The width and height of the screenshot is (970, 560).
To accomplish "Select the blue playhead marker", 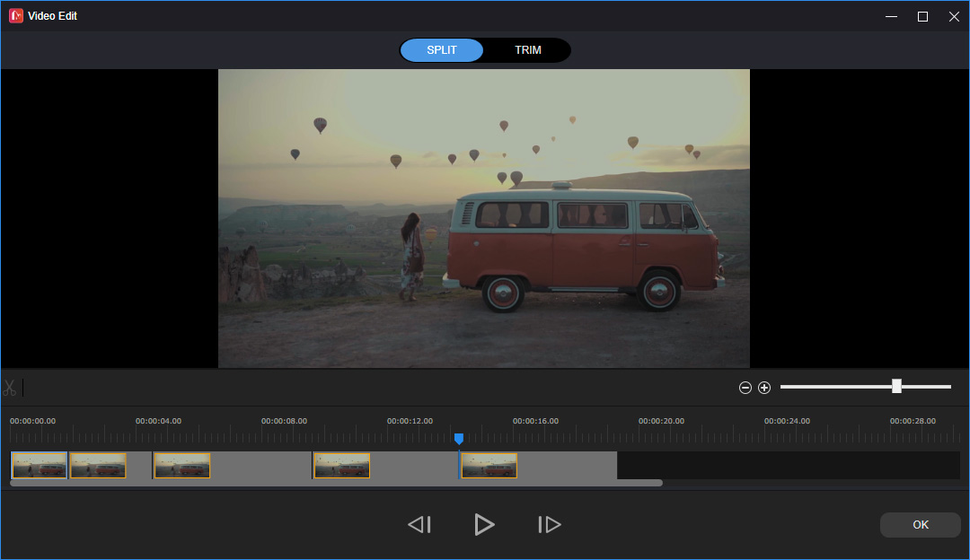I will coord(459,438).
